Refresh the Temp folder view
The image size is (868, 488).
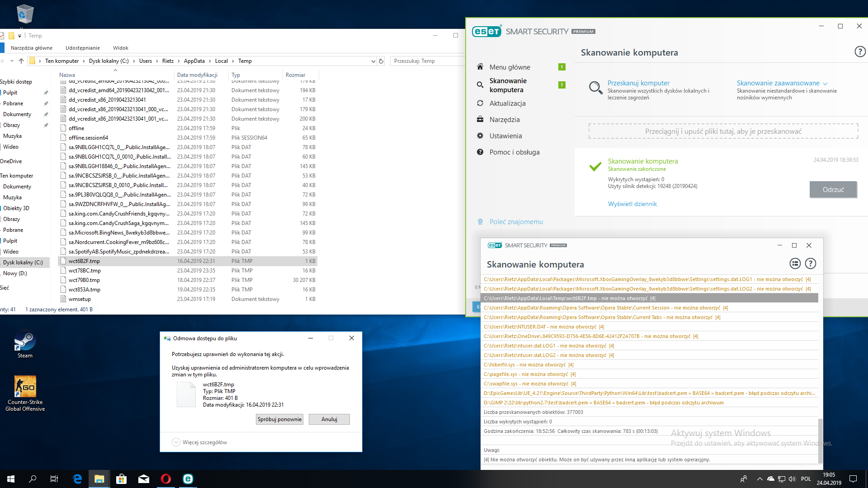coord(381,61)
